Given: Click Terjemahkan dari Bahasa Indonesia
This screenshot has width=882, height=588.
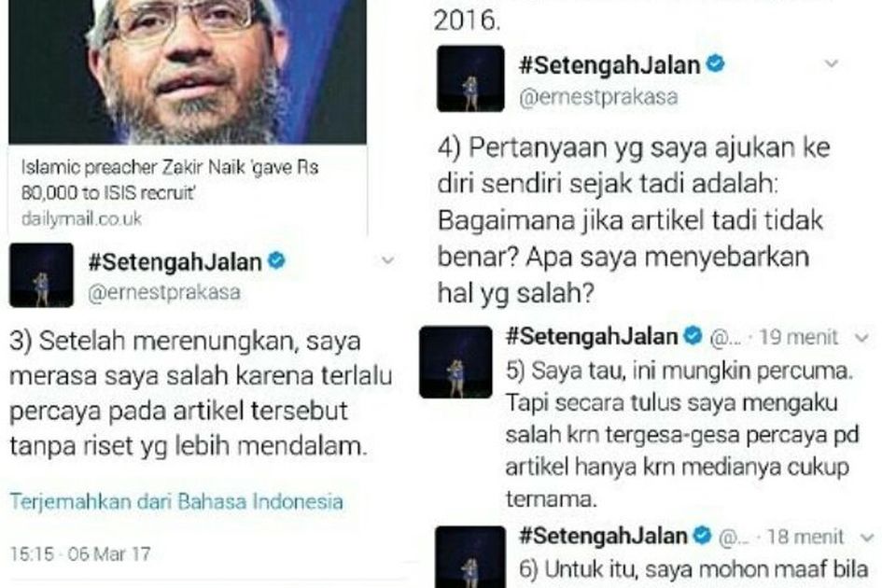Looking at the screenshot, I should 176,501.
